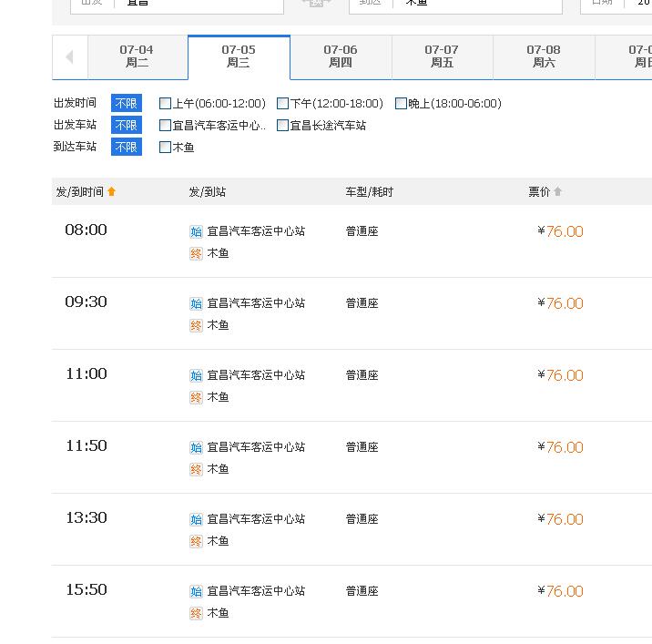Click the 发/到站 column header
Screen dimensions: 652x644
[x=208, y=192]
